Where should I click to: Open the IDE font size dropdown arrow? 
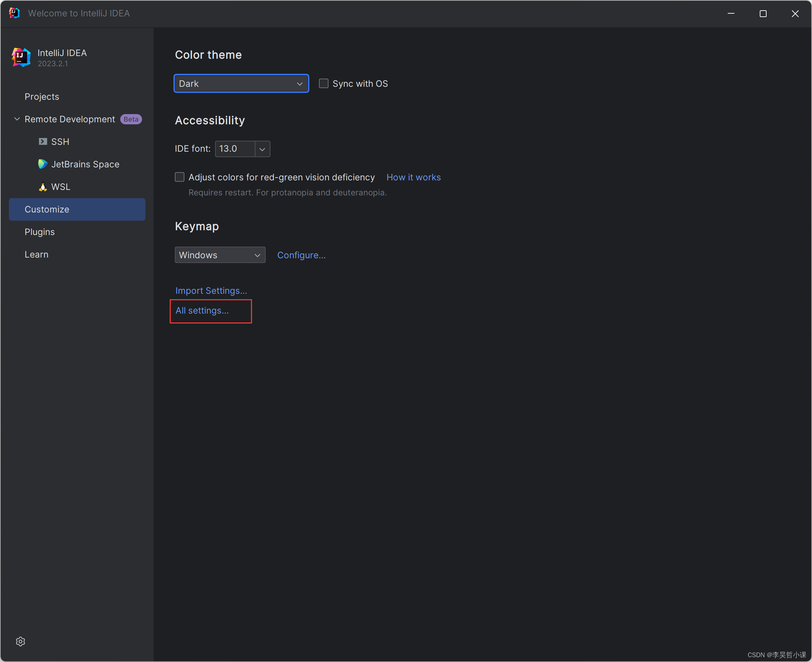click(262, 149)
